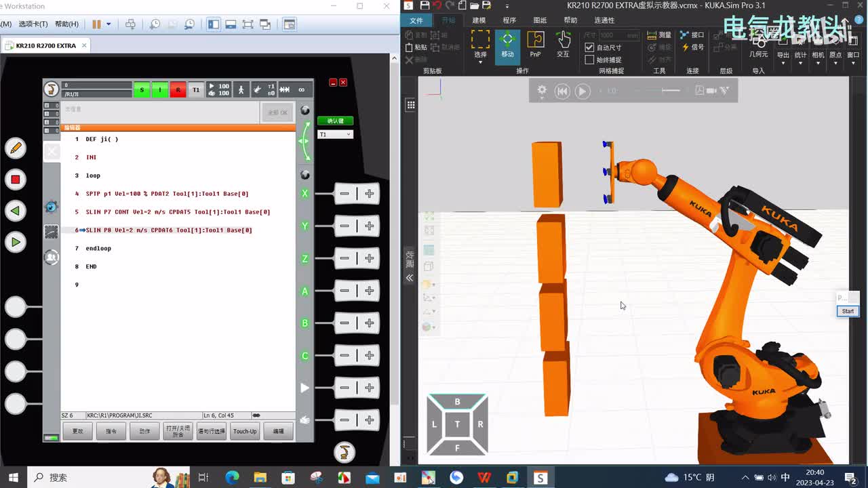
Task: Switch to the 程序 ribbon tab
Action: (x=509, y=20)
